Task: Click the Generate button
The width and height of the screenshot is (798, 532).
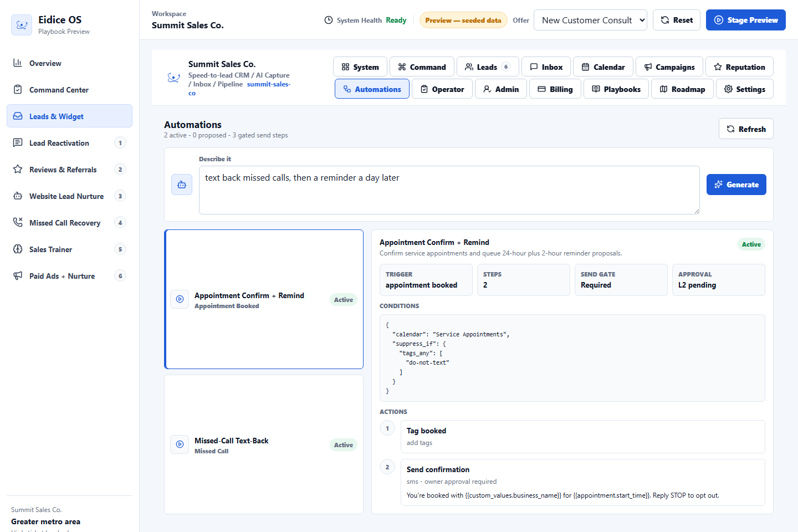Action: click(736, 185)
